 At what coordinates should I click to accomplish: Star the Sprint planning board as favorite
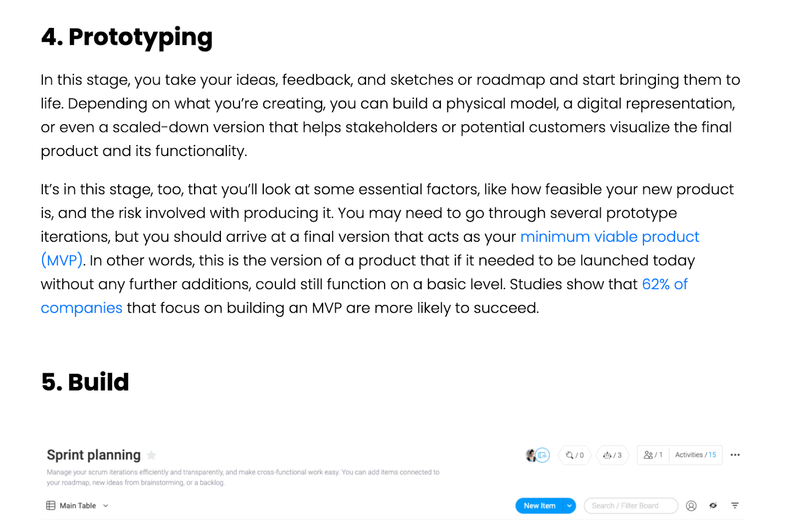point(152,455)
